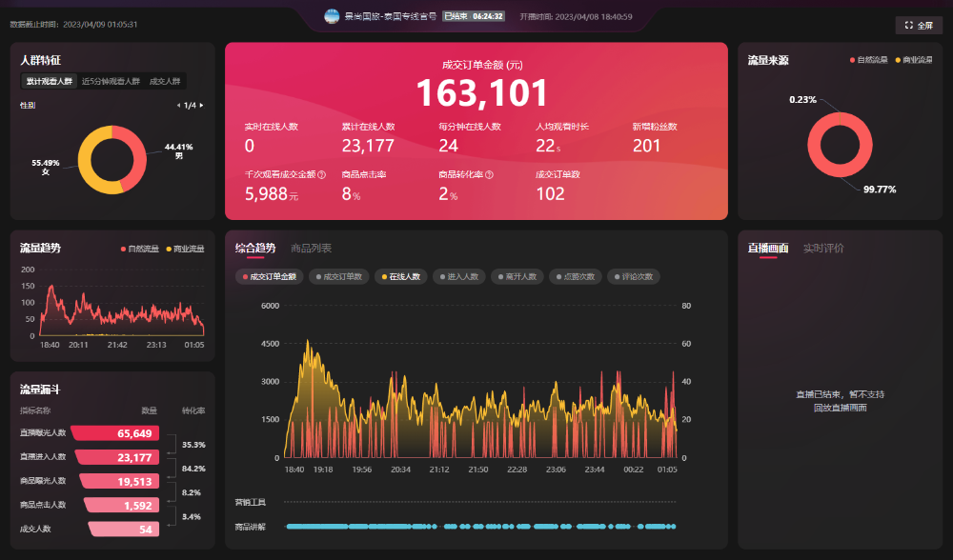Click the 商品点击人数 funnel bar showing 1,592
The width and height of the screenshot is (953, 560).
(122, 506)
